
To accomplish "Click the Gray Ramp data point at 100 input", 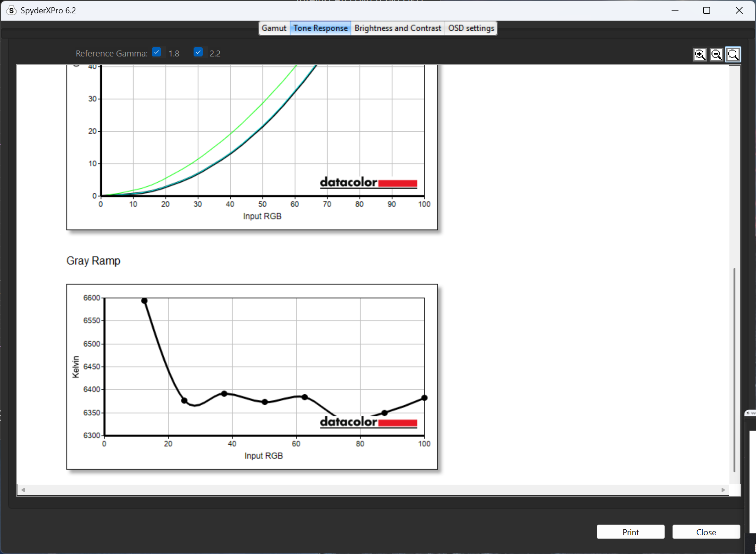I will [x=424, y=398].
